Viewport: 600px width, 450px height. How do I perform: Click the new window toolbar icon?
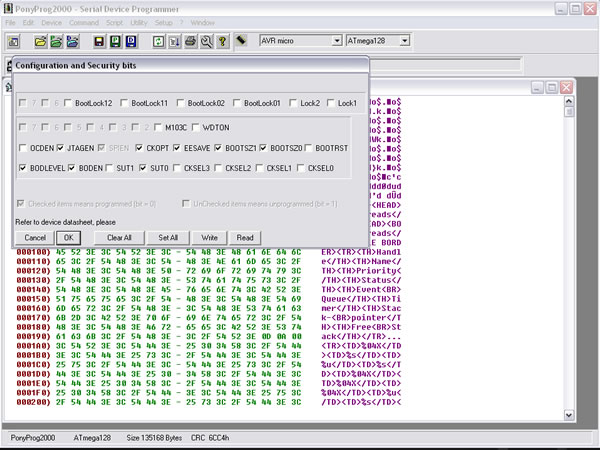tap(14, 41)
